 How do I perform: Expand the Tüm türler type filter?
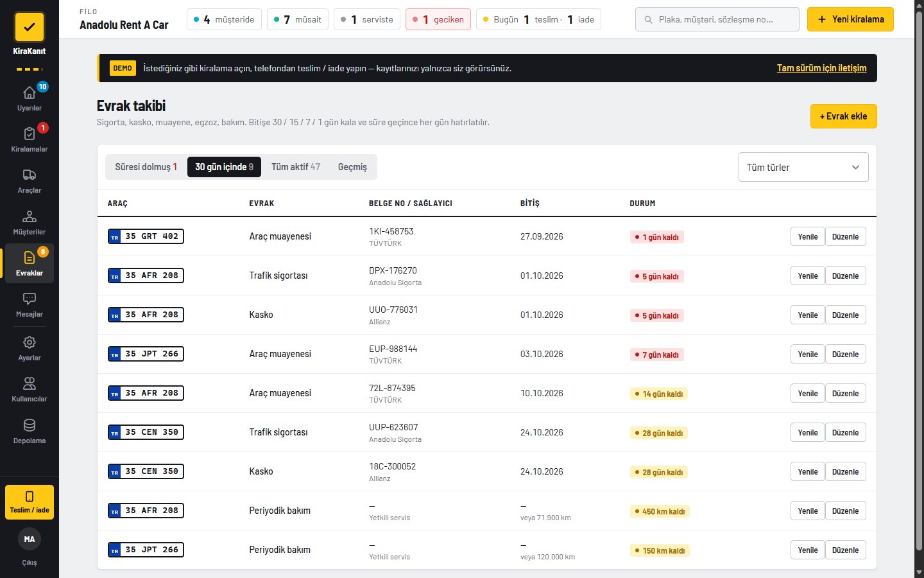[x=803, y=167]
